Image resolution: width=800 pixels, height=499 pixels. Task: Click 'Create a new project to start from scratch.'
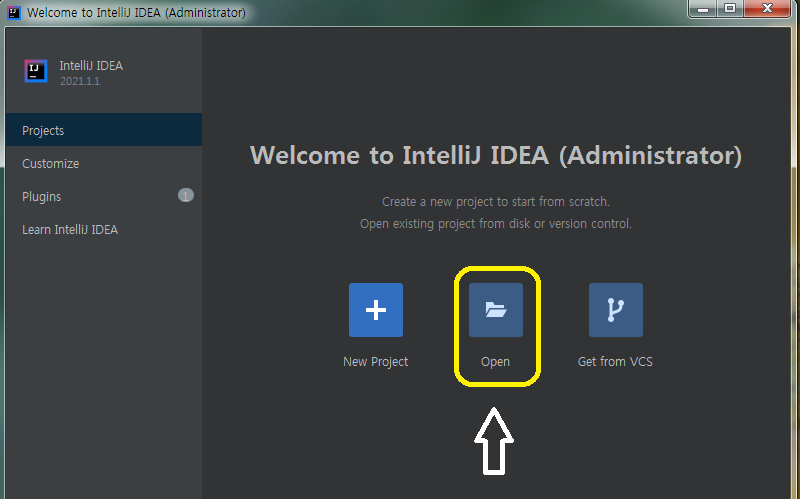point(496,202)
